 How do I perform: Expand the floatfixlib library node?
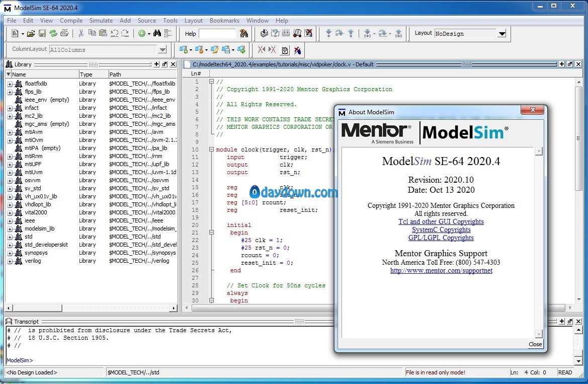[10, 84]
